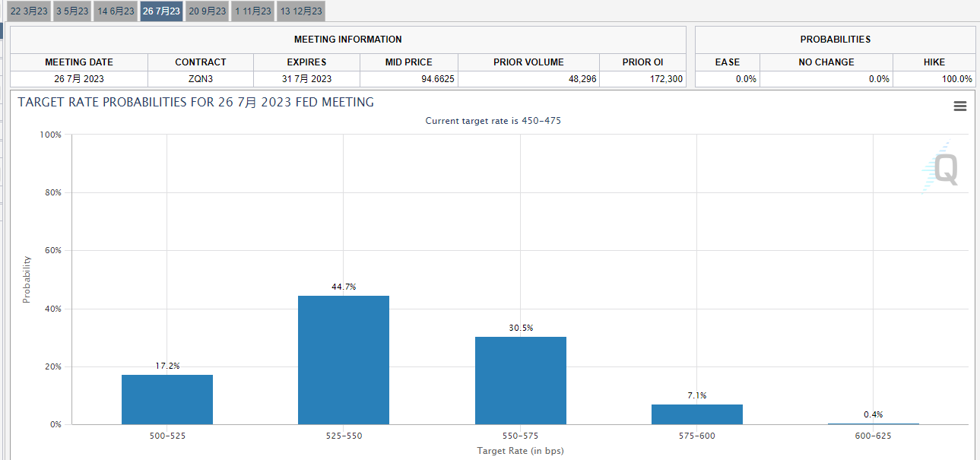Click the 550-575 target rate bar
The image size is (980, 460).
(x=521, y=380)
